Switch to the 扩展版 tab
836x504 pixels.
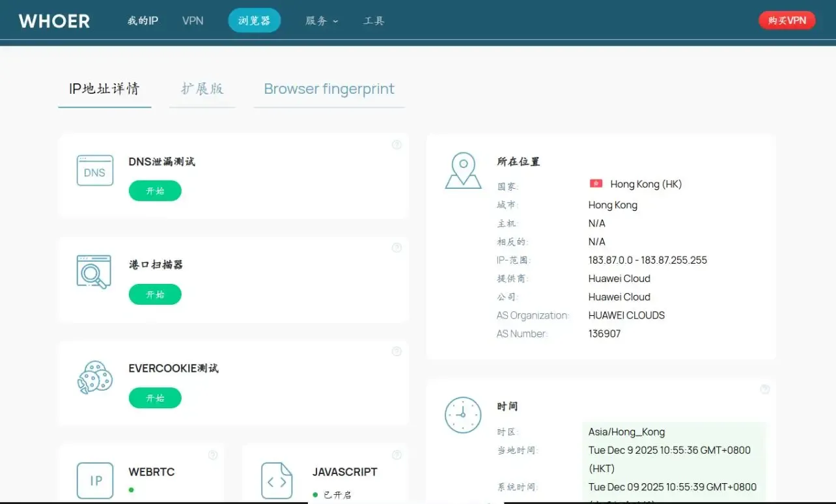click(202, 89)
